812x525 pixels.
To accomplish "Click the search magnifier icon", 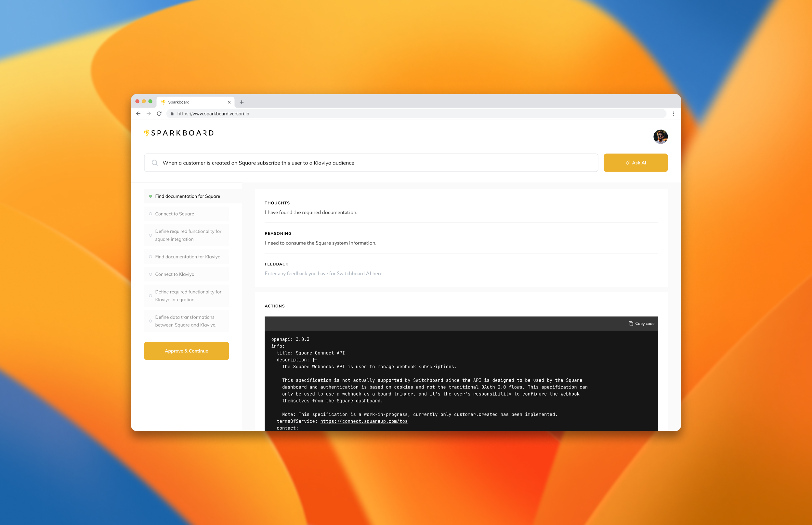I will click(x=155, y=163).
